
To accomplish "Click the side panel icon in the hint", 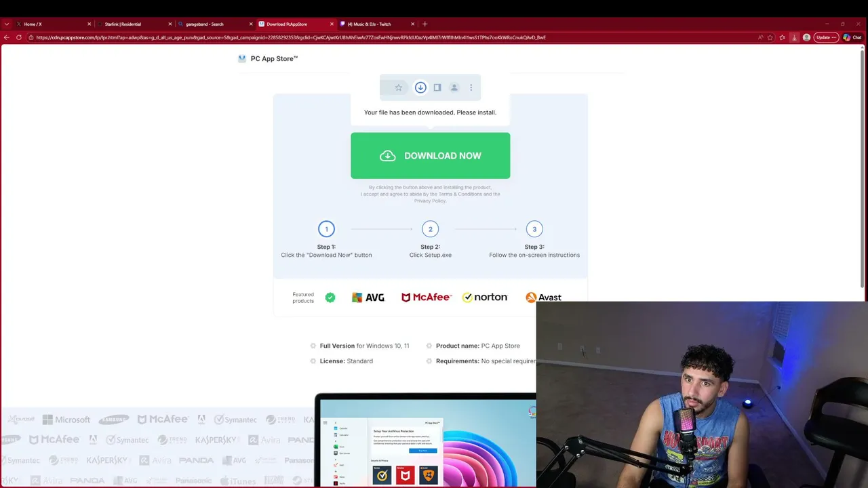I will pyautogui.click(x=437, y=87).
